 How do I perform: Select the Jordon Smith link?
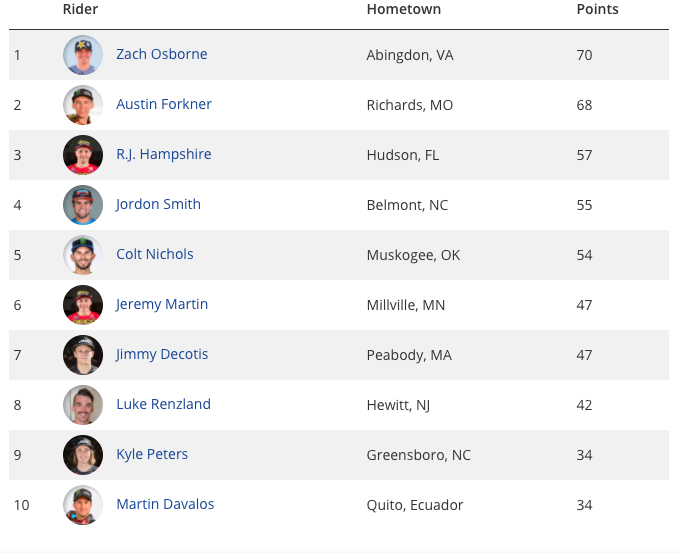pyautogui.click(x=158, y=204)
